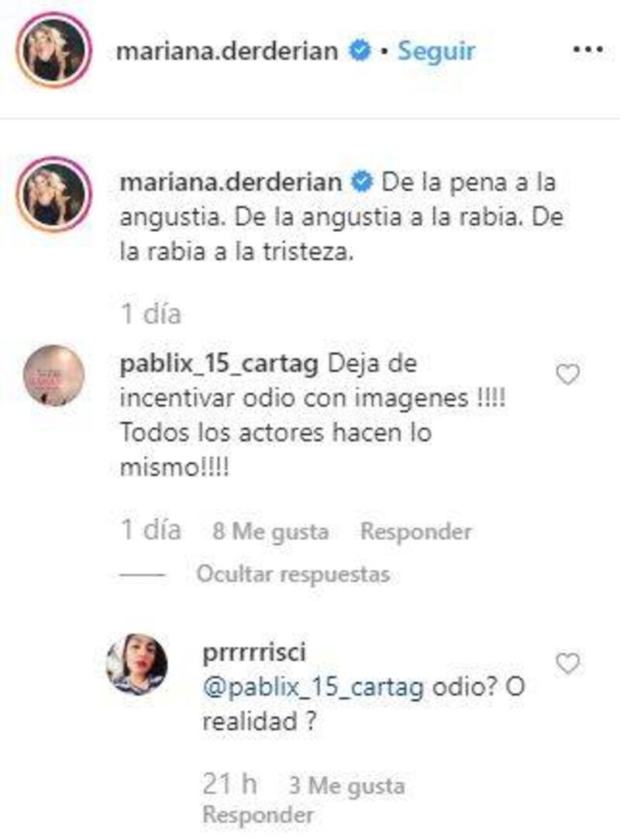This screenshot has width=620, height=840.
Task: Open the pablix_15_cartag commenter username
Action: (x=219, y=365)
